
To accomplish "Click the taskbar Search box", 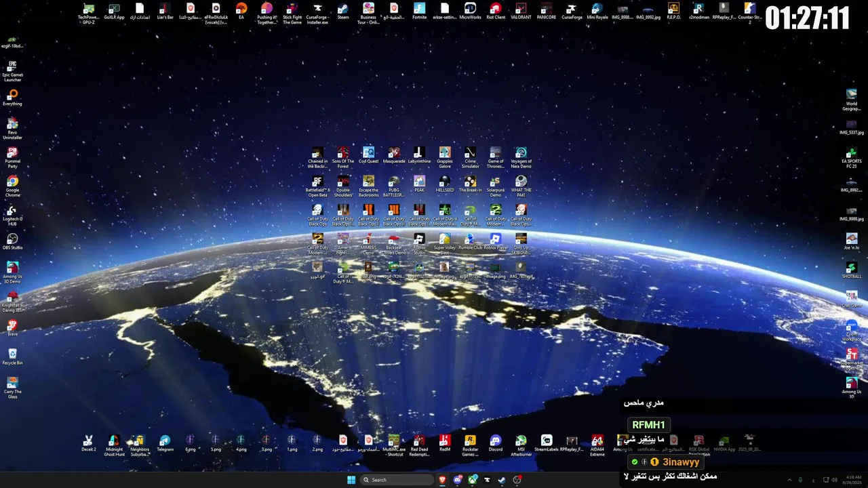I will 397,480.
